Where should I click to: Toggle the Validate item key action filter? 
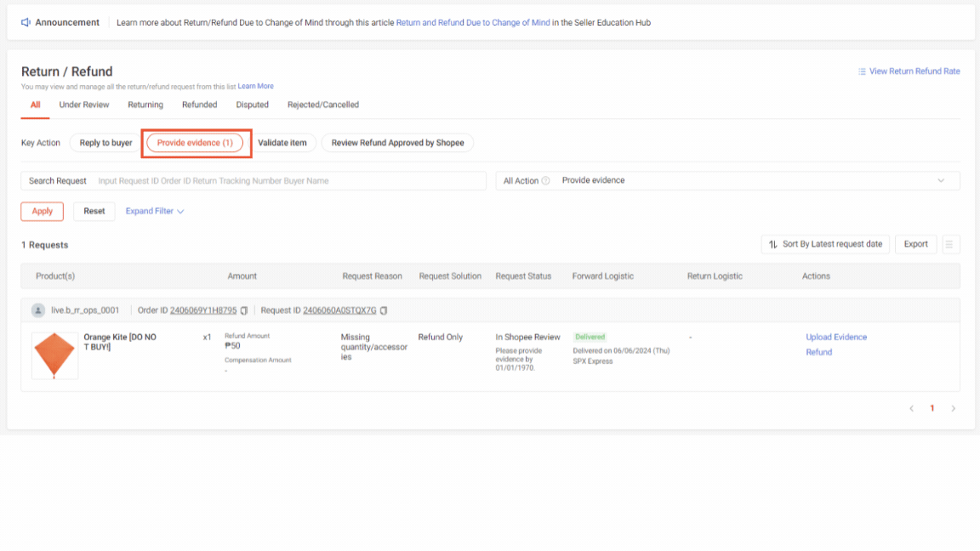284,142
